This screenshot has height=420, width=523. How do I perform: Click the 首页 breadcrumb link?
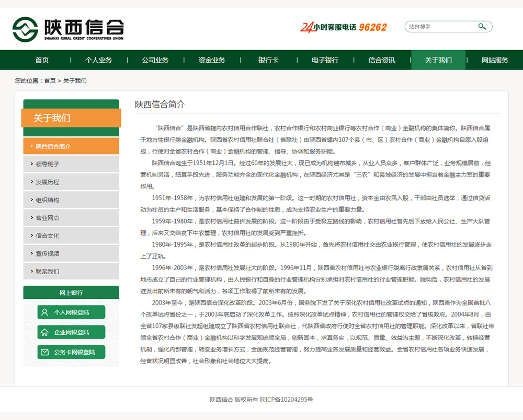(x=50, y=81)
